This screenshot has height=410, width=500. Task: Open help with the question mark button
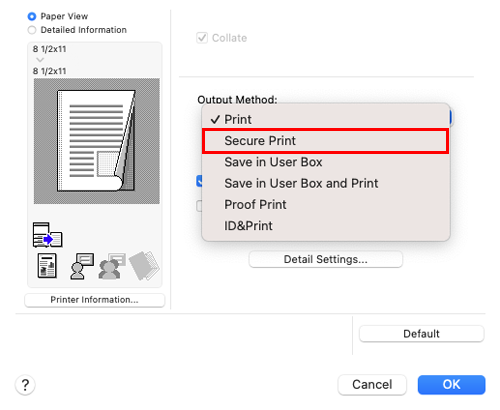[x=25, y=385]
